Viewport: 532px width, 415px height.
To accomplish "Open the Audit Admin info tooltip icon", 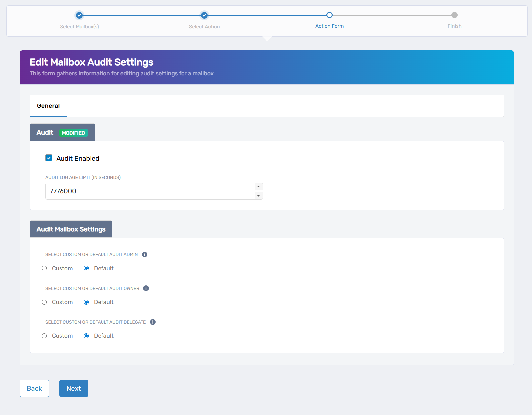I will point(144,254).
